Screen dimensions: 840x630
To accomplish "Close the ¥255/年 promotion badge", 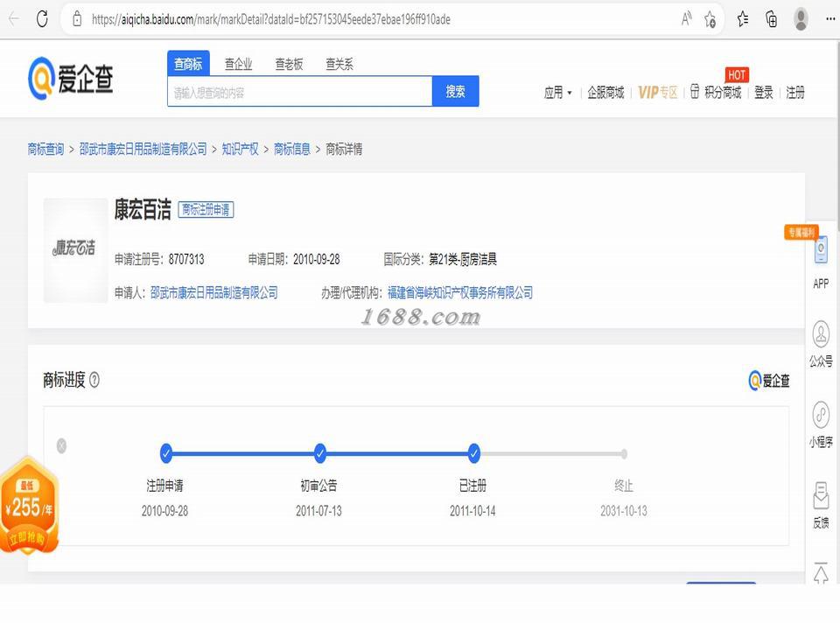I will click(x=61, y=445).
